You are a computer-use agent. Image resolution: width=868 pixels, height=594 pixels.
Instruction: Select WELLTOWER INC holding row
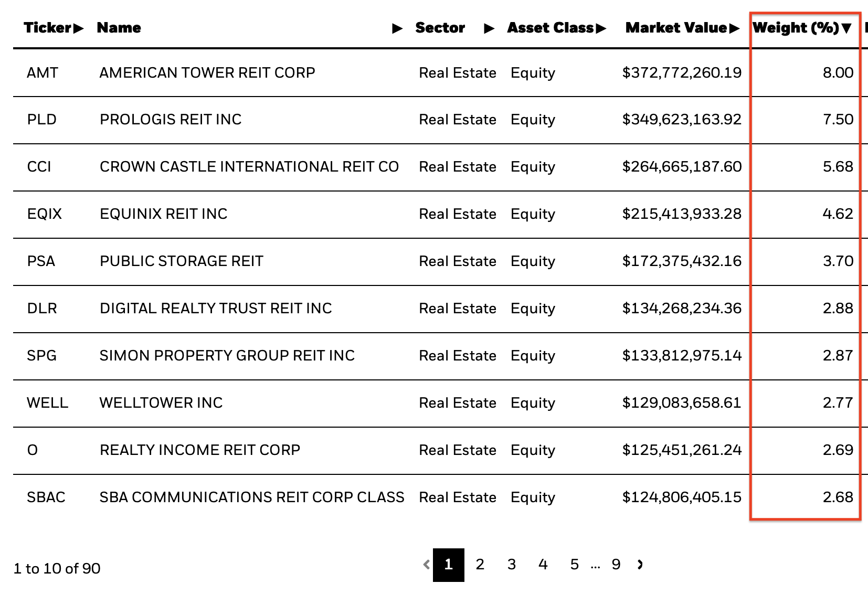click(161, 403)
